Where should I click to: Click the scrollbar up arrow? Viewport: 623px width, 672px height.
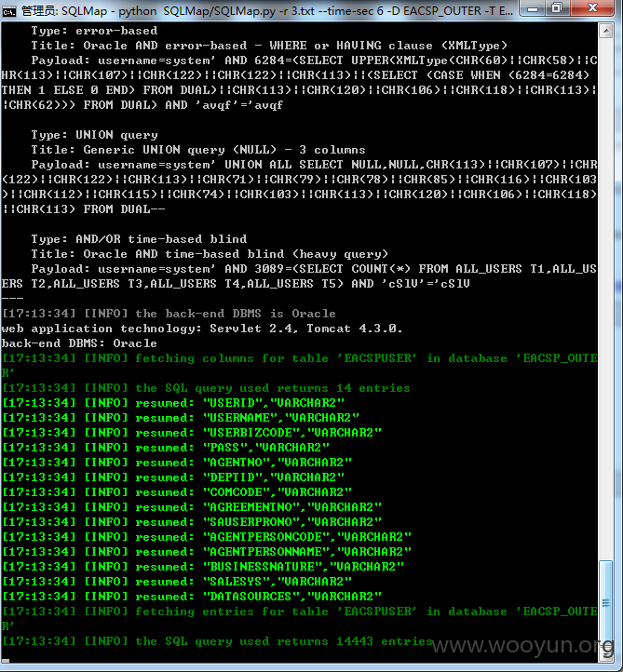[x=606, y=31]
